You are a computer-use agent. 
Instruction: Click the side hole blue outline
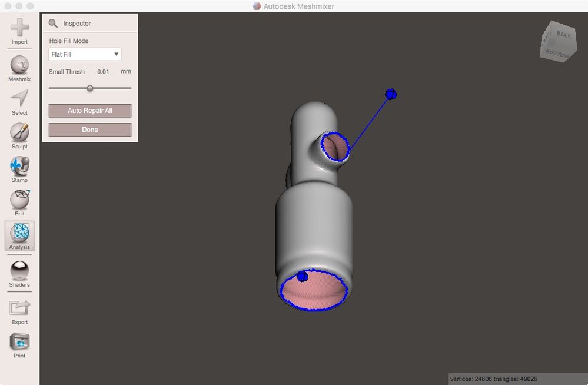[335, 147]
